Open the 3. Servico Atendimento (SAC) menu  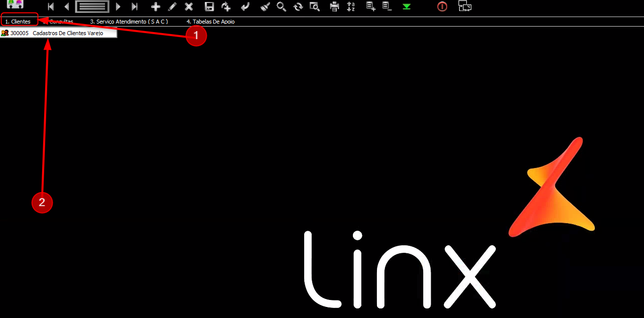tap(129, 22)
